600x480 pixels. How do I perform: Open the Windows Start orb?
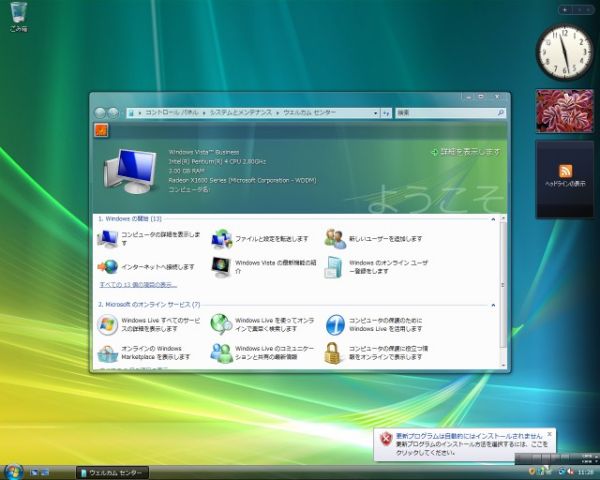click(14, 471)
